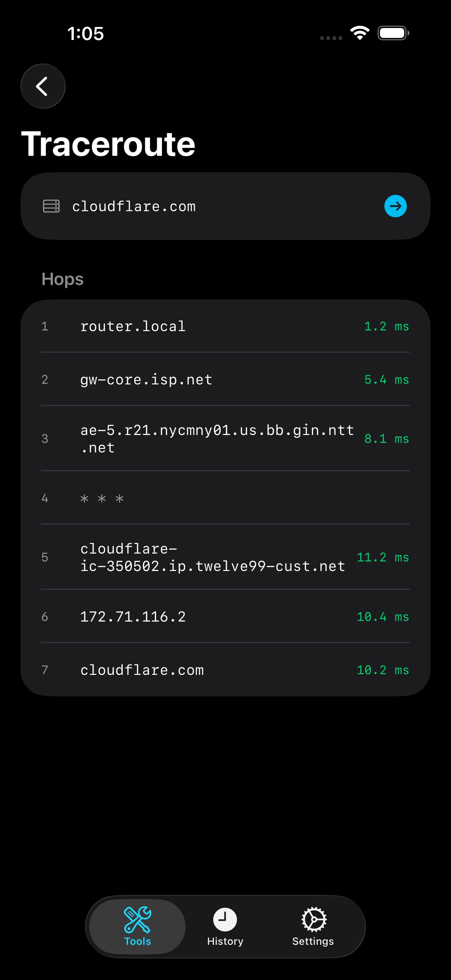
Task: Open the Settings tab
Action: [x=313, y=926]
